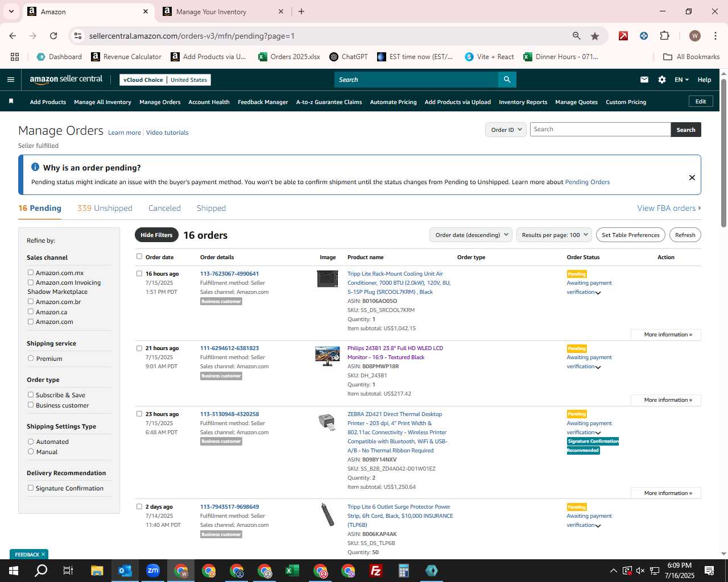Open the Results per page dropdown

pos(555,235)
